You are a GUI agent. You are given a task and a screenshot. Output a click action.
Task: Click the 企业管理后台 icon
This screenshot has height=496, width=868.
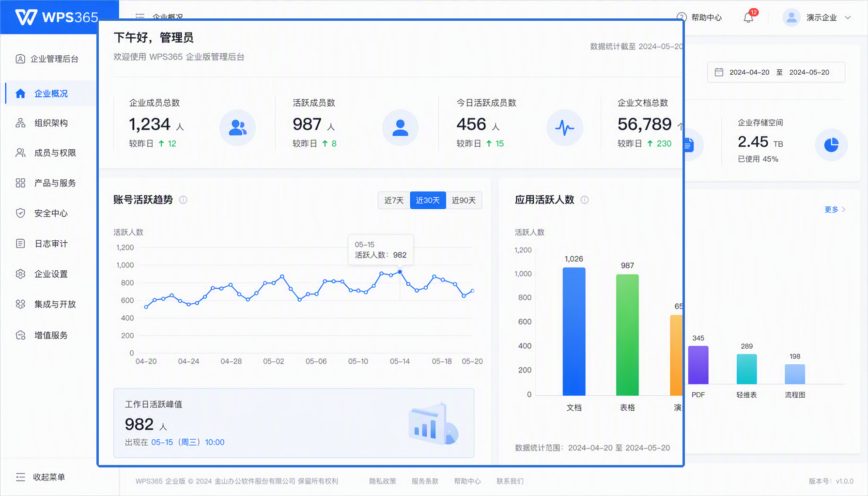click(x=20, y=59)
